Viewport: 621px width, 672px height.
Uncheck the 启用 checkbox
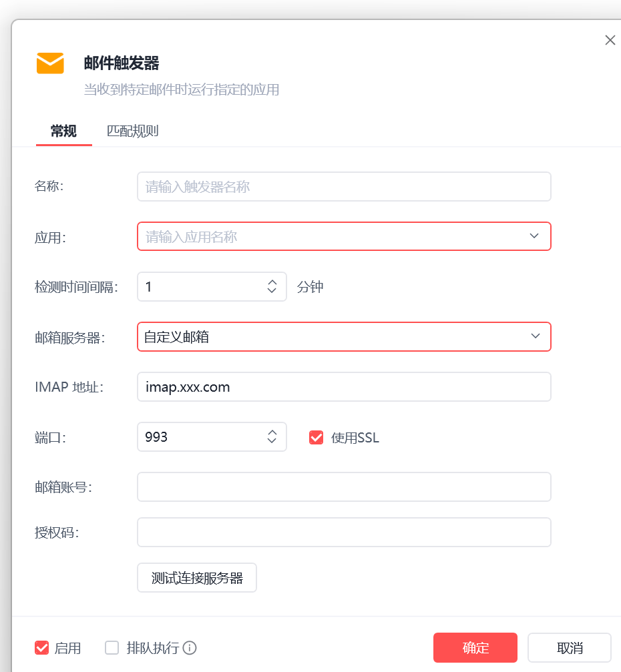[x=41, y=647]
